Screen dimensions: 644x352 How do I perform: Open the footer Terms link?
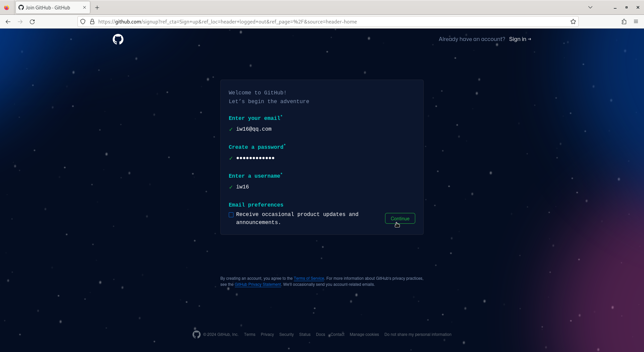pyautogui.click(x=250, y=335)
